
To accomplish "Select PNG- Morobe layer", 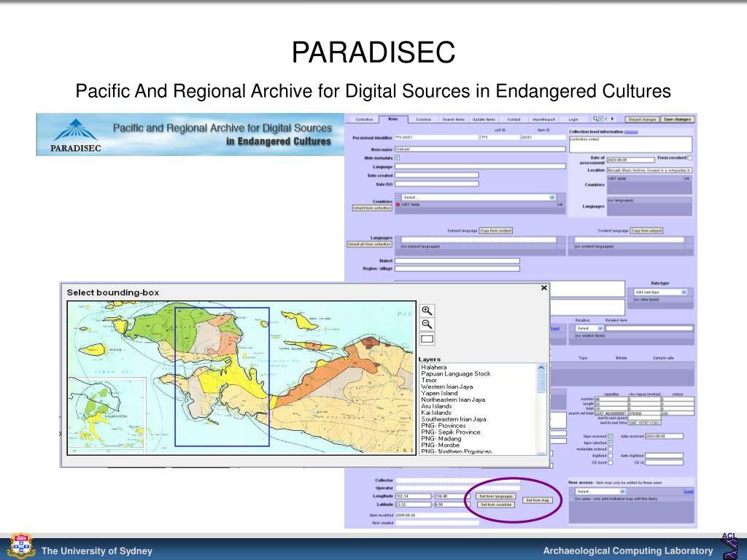I will 440,445.
